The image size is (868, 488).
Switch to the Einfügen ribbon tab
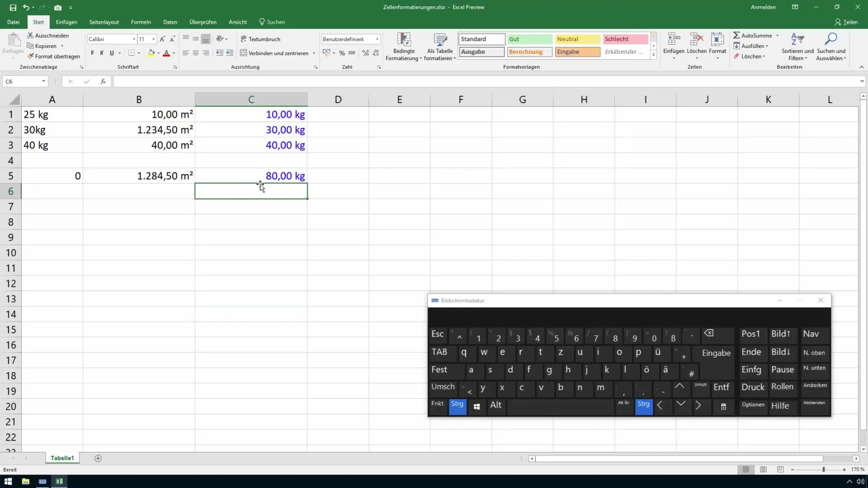click(66, 22)
